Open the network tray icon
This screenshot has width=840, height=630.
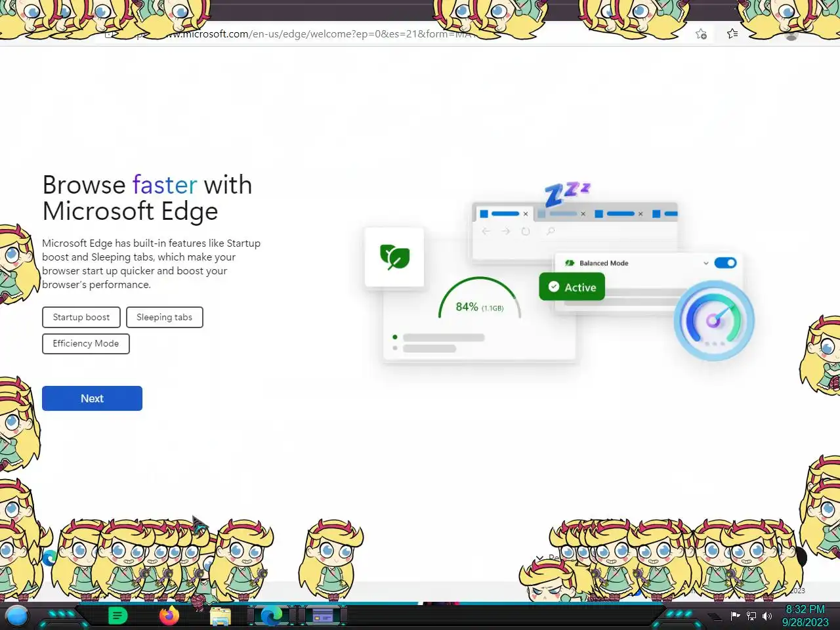point(751,616)
